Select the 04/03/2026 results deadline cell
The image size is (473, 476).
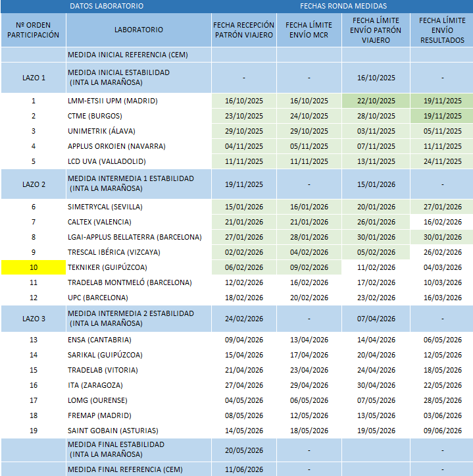click(x=442, y=267)
